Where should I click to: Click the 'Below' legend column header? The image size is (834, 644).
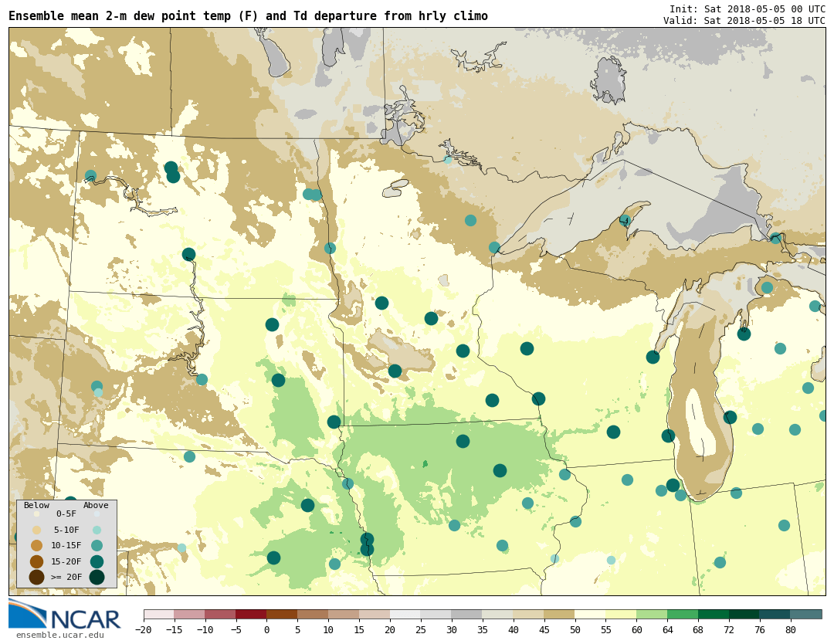pyautogui.click(x=36, y=506)
